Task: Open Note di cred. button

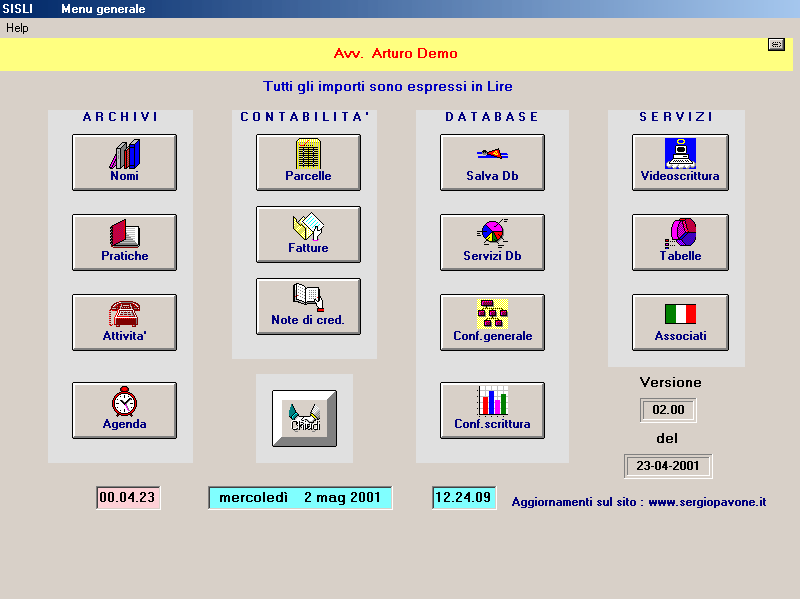Action: [x=308, y=306]
